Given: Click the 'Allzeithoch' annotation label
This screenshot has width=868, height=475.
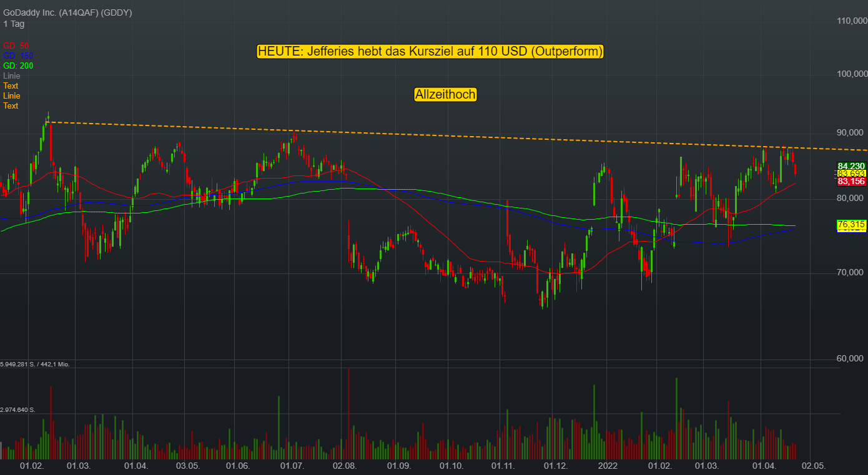Looking at the screenshot, I should [x=445, y=94].
